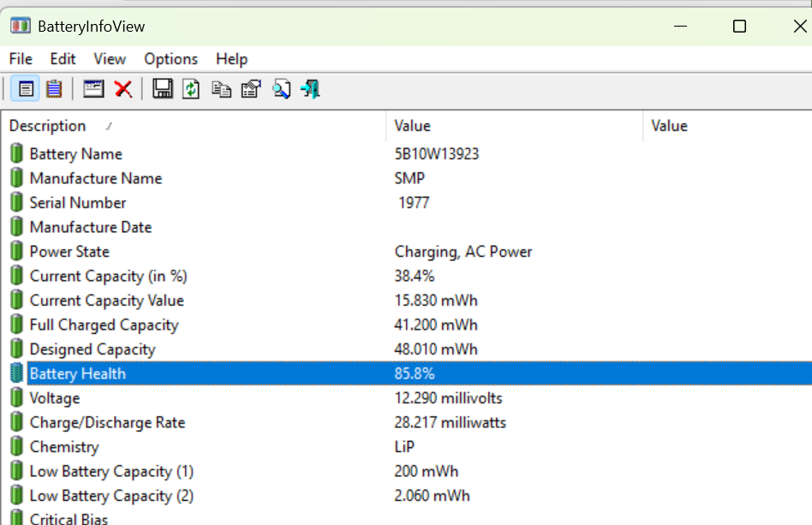
Task: Open the Help menu
Action: click(231, 59)
